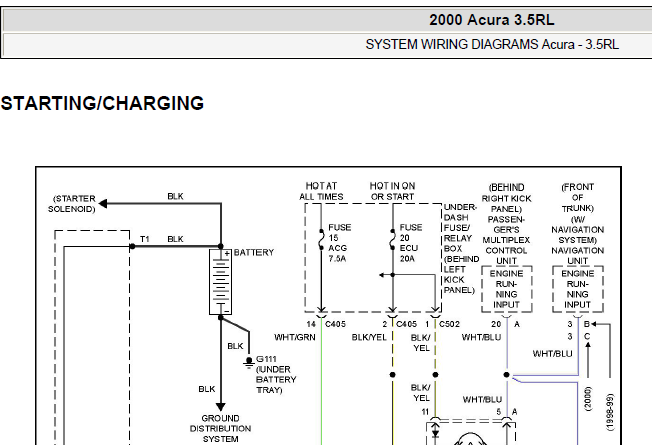Click the battery symbol in the diagram
The image size is (652, 445).
pos(220,281)
